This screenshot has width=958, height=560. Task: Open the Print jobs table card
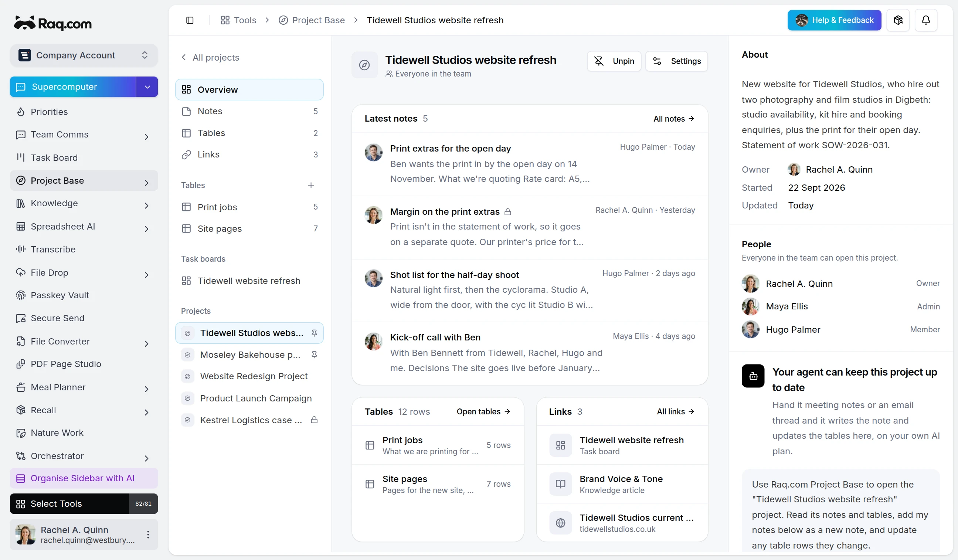tap(438, 445)
